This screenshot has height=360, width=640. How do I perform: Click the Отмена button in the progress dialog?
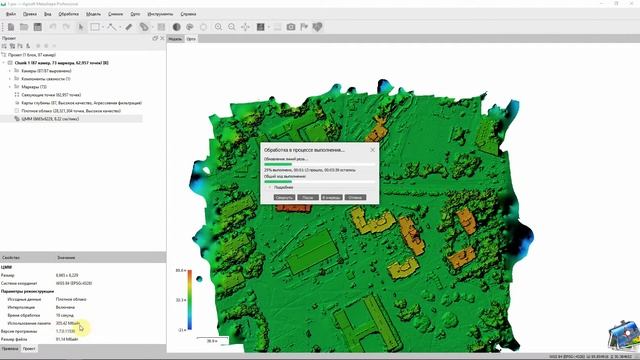355,197
